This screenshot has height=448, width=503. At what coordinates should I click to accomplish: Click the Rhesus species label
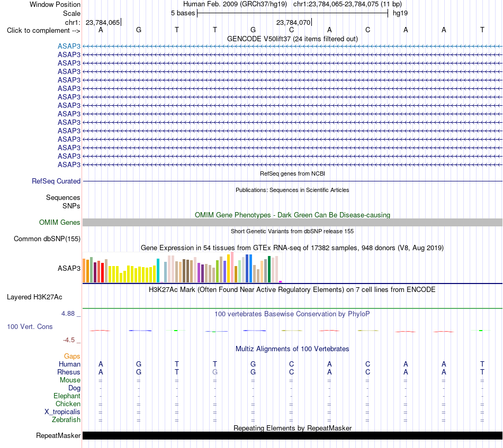click(69, 372)
